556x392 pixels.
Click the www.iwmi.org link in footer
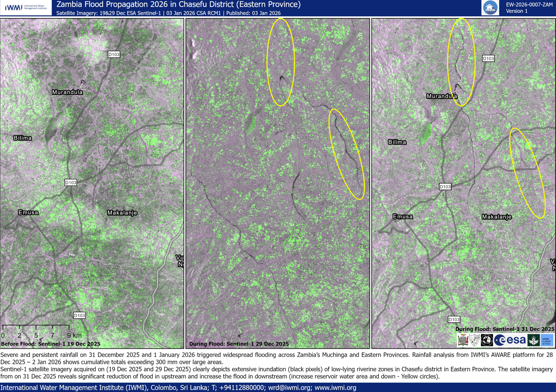pyautogui.click(x=335, y=388)
